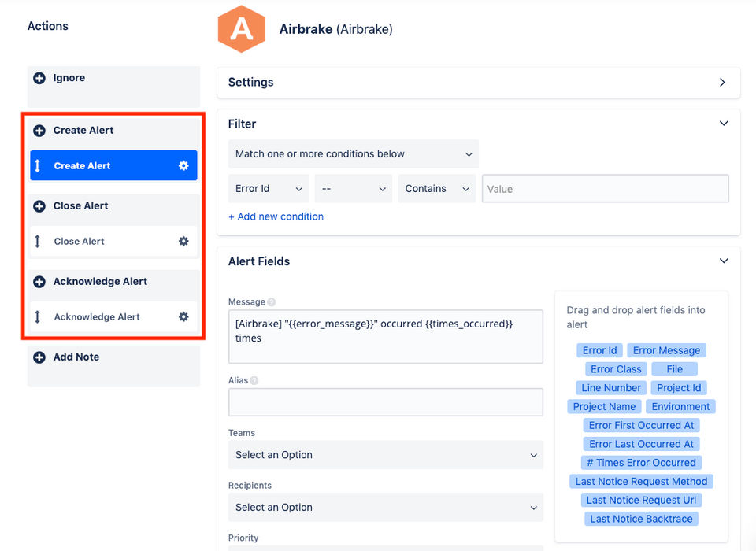The width and height of the screenshot is (756, 551).
Task: Click the Error Message alert field tag
Action: [x=666, y=350]
